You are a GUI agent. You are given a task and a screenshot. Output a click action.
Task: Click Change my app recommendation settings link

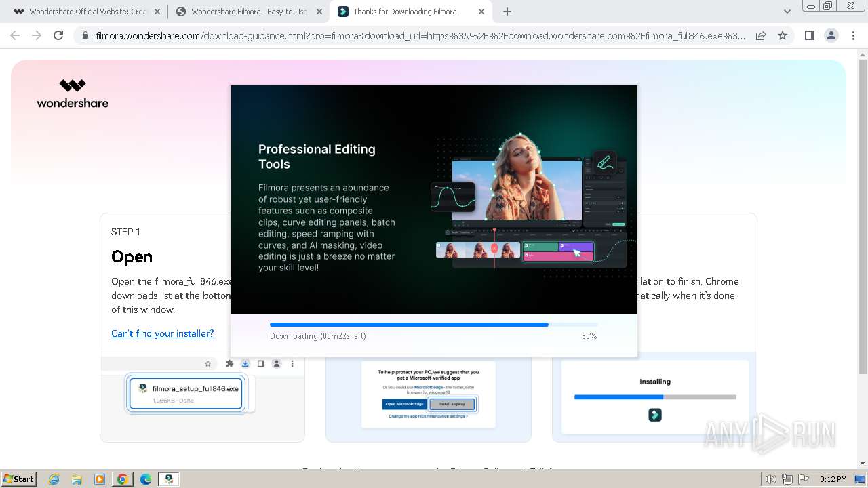[428, 416]
